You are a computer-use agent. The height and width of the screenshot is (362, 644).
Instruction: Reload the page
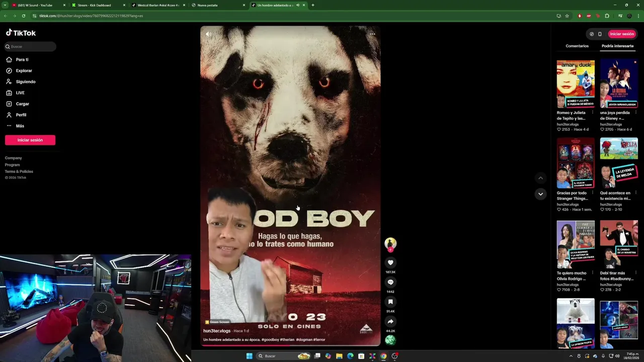tap(23, 16)
